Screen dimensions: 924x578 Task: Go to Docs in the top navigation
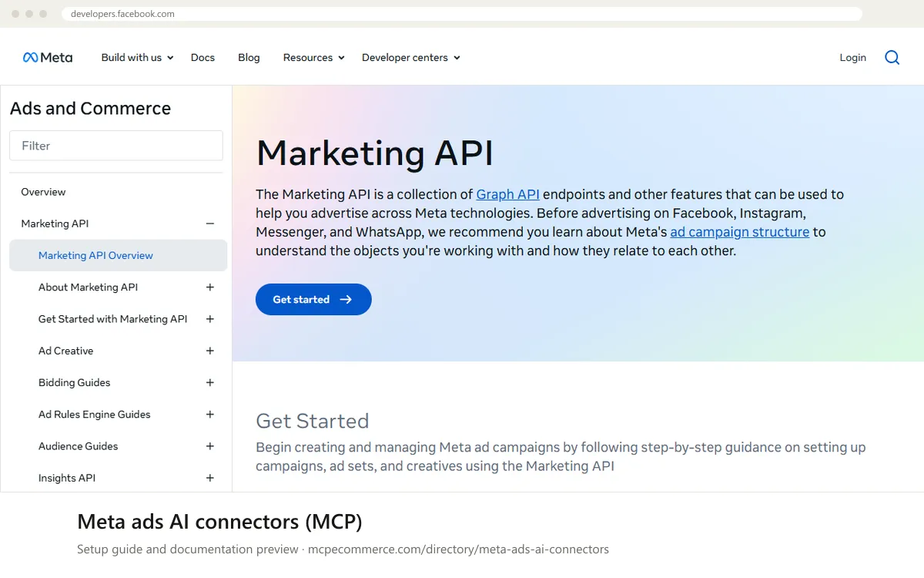click(203, 58)
